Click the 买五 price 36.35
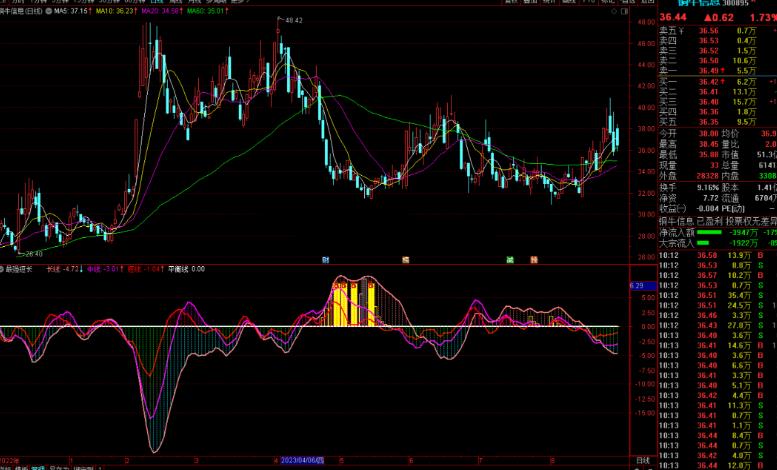 [x=709, y=121]
